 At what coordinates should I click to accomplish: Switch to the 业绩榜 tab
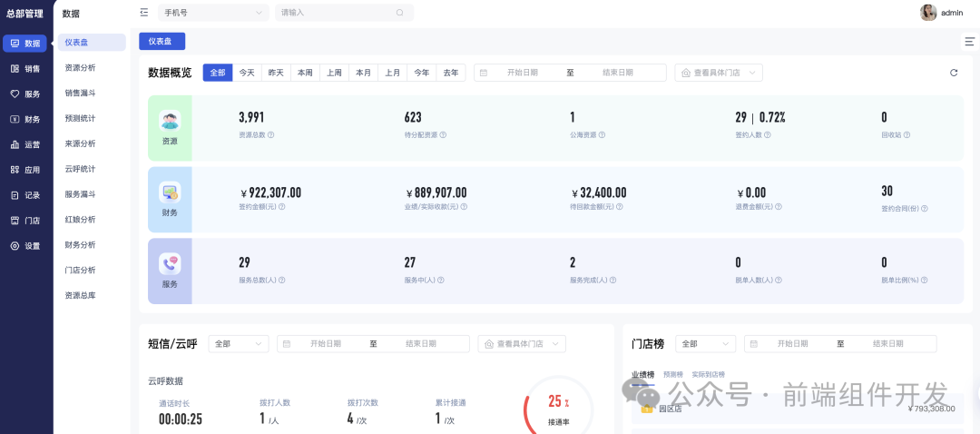click(642, 375)
